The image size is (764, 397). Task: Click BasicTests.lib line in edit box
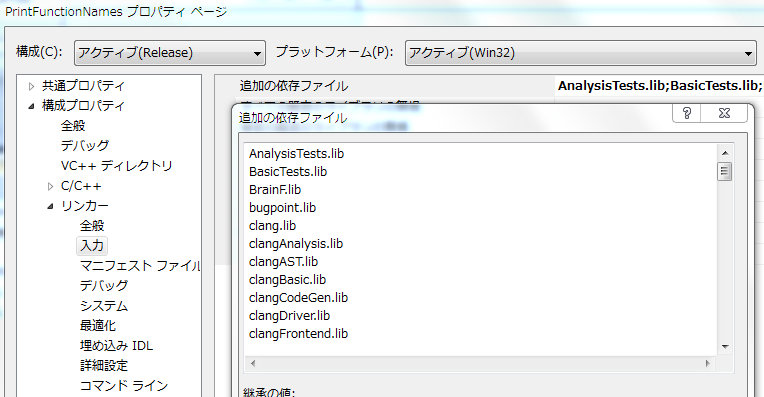(288, 172)
